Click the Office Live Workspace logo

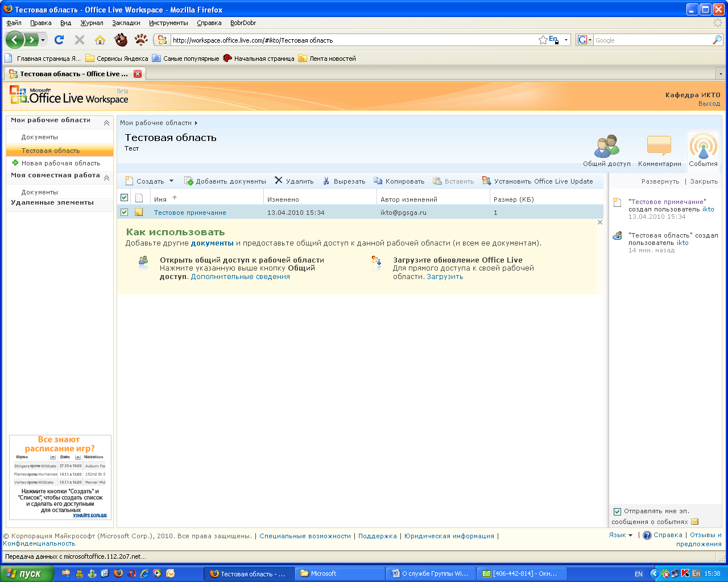coord(69,95)
